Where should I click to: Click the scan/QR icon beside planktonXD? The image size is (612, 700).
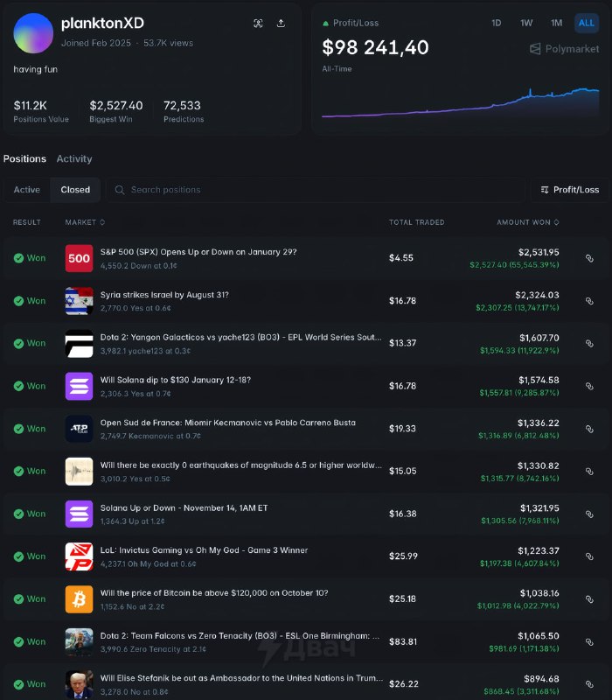click(x=258, y=24)
